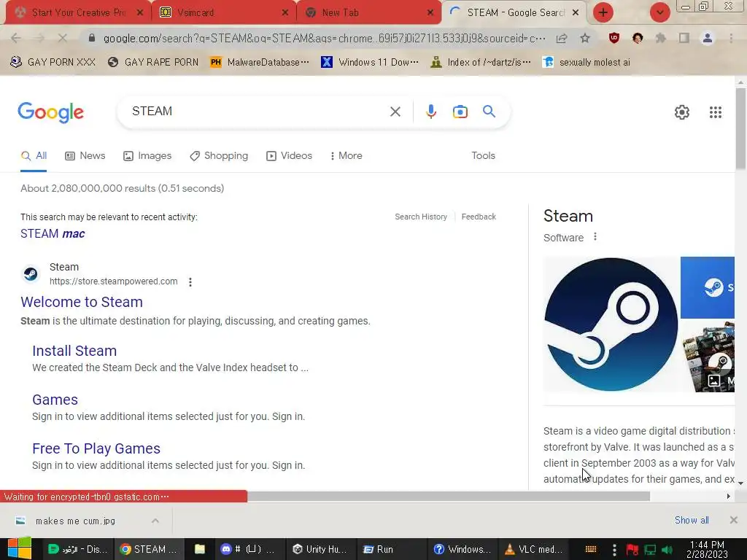Start voice search with the microphone icon
The width and height of the screenshot is (747, 560).
(x=430, y=112)
